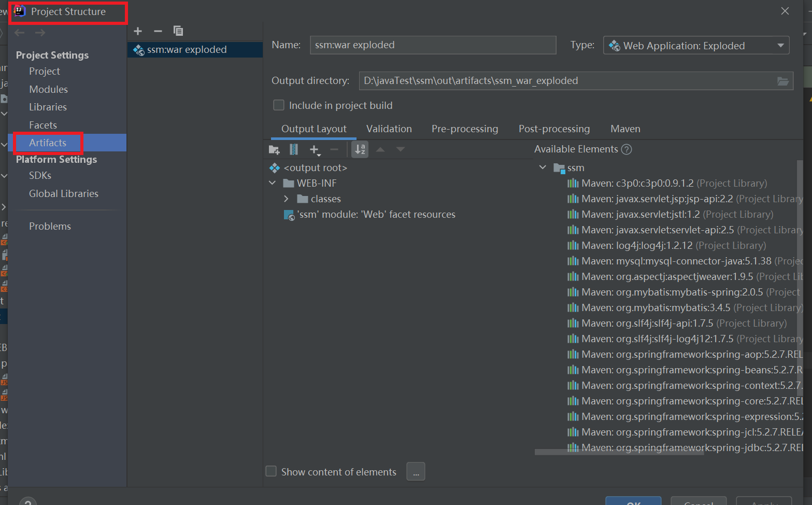Viewport: 812px width, 505px height.
Task: Open Problems section
Action: pos(50,226)
